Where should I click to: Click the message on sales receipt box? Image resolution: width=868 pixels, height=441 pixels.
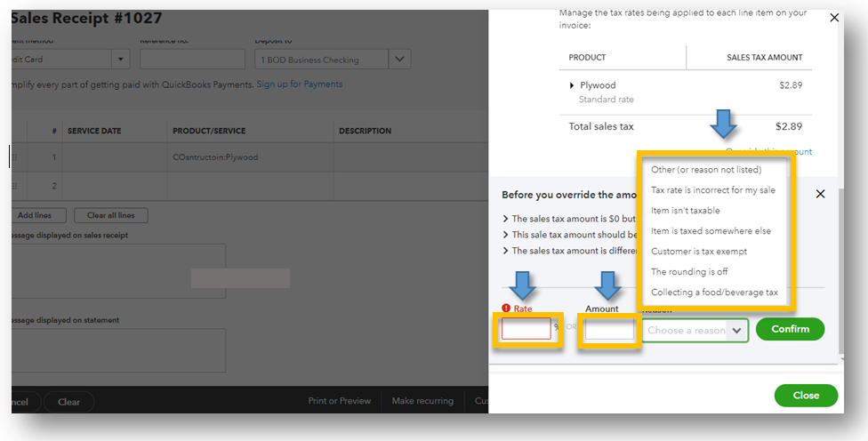pyautogui.click(x=118, y=271)
